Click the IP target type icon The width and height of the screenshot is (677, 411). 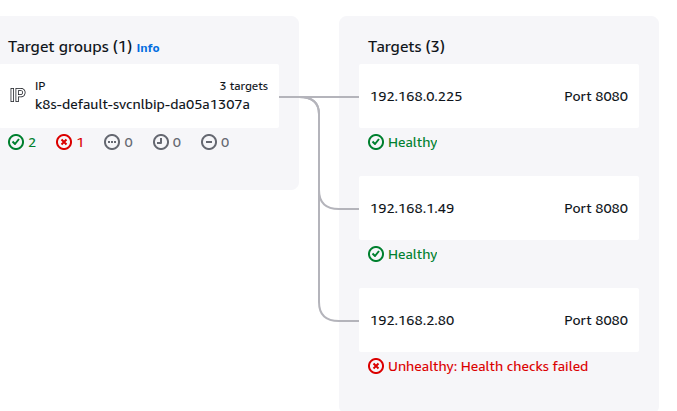click(x=18, y=95)
